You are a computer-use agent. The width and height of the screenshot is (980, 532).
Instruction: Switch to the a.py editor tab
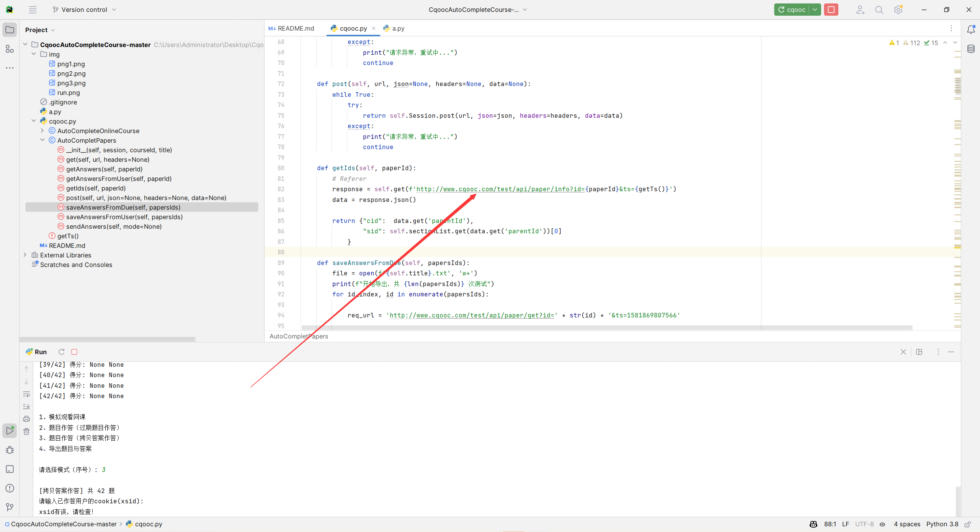tap(397, 28)
